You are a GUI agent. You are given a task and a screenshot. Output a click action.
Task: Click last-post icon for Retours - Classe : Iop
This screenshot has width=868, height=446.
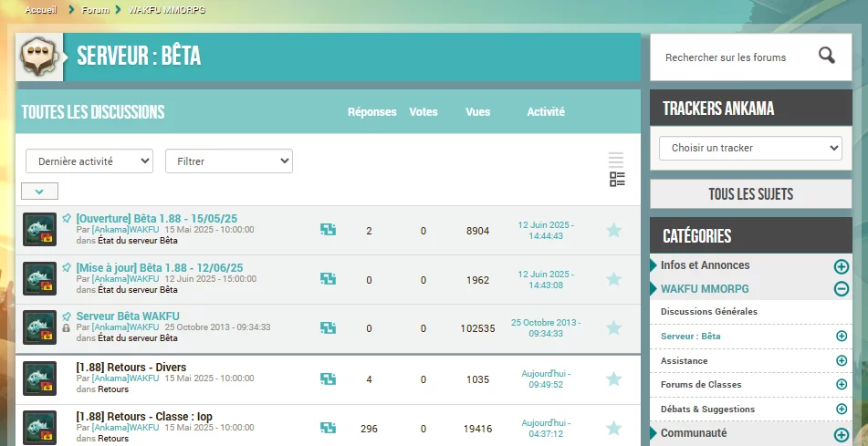tap(328, 429)
